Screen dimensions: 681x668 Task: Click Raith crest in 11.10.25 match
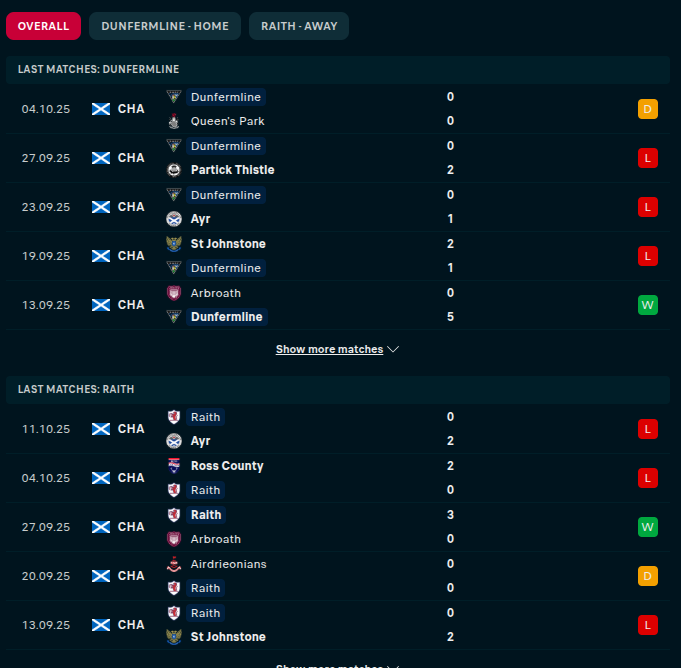[174, 417]
